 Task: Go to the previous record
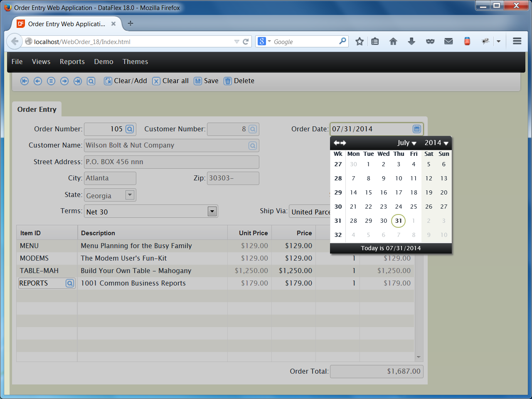click(x=38, y=81)
